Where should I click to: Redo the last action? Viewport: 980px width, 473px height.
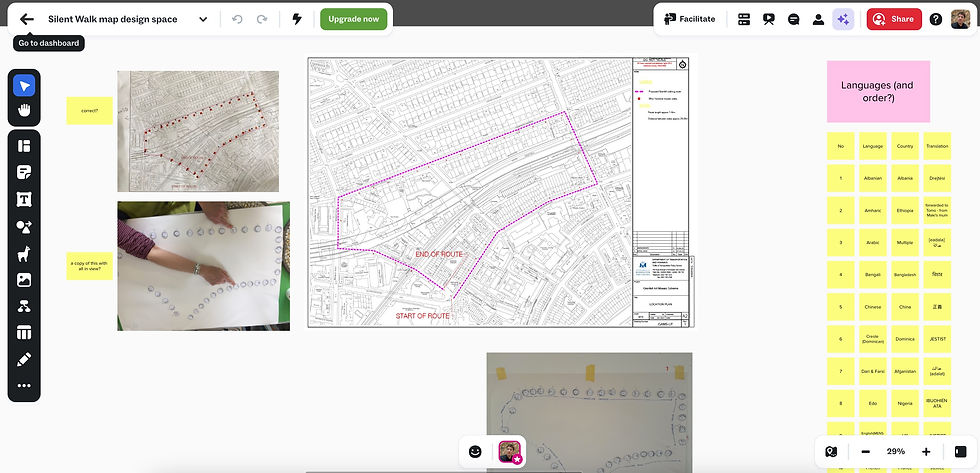262,19
